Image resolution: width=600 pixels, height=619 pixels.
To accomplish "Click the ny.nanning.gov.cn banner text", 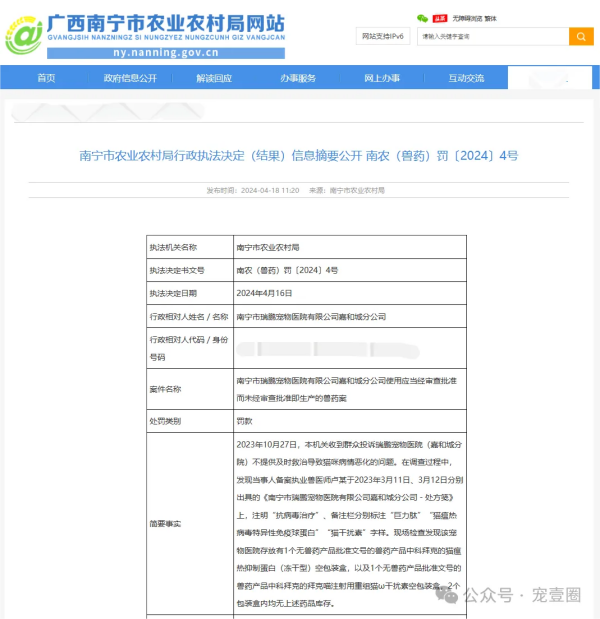I will [x=166, y=53].
